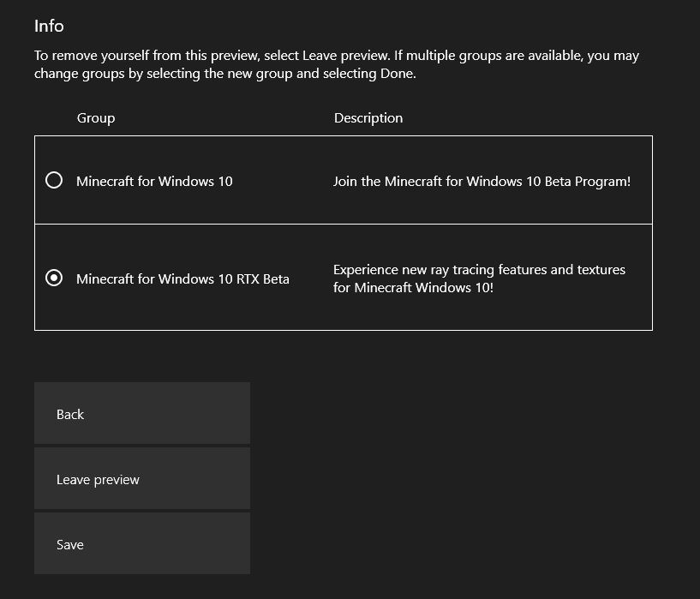Screen dimensions: 700x599
Task: Click the "Join the Minecraft" Beta Program description
Action: [x=482, y=182]
